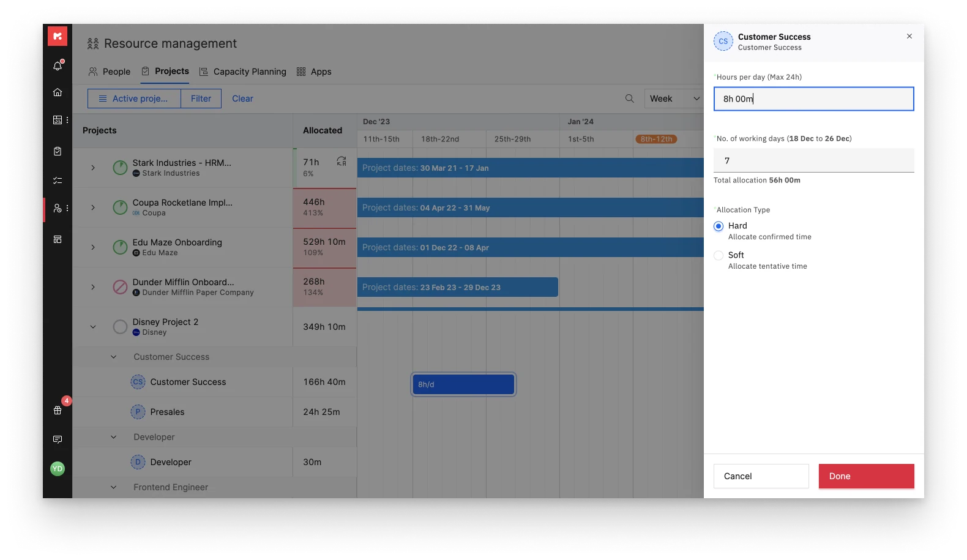
Task: Collapse the Disney Project 2 row
Action: [93, 327]
